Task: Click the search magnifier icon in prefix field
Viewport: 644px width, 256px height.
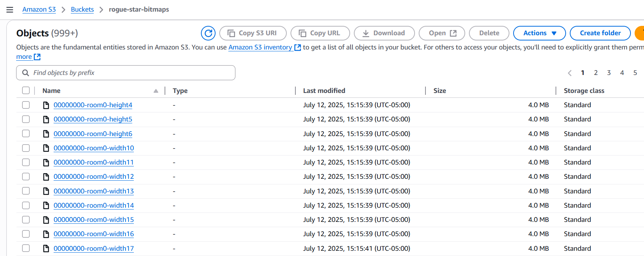Action: [x=25, y=73]
